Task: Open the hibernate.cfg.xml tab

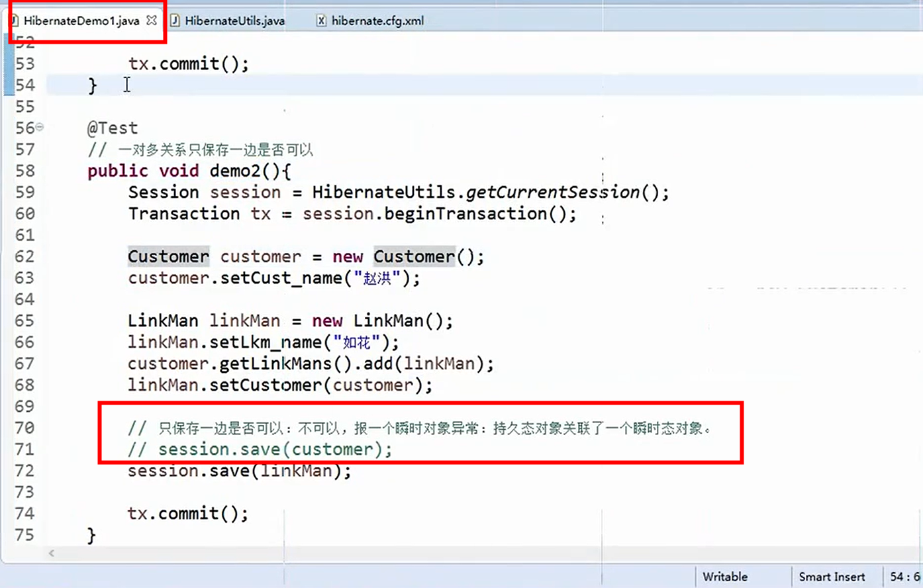Action: [x=377, y=21]
